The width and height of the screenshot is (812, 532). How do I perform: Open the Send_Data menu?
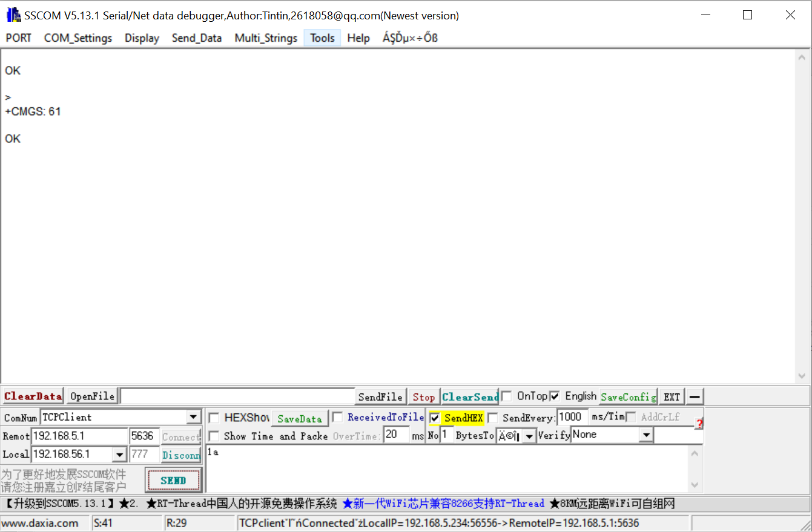pos(197,38)
